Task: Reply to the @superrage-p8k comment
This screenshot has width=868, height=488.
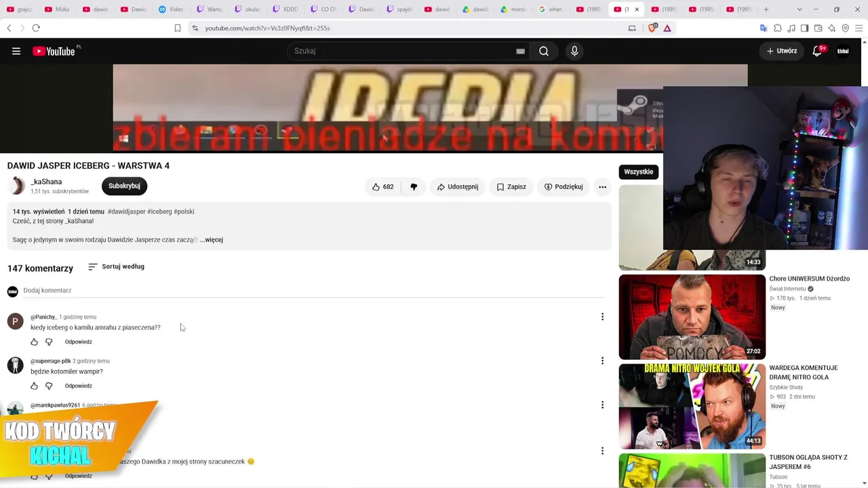Action: (78, 386)
